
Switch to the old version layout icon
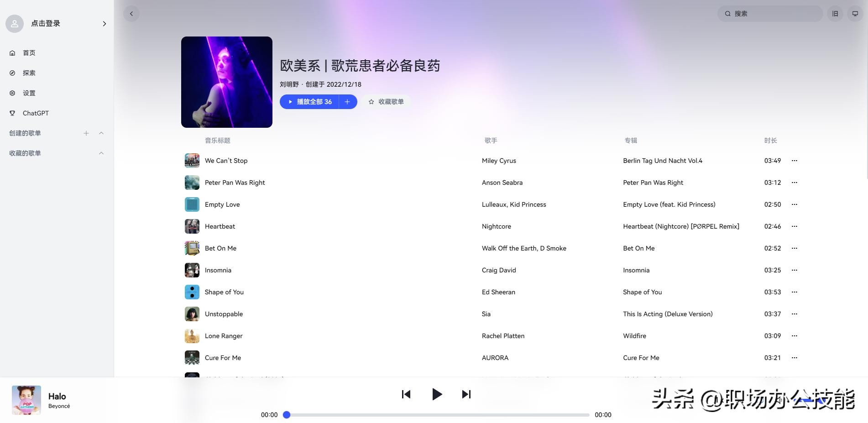(x=835, y=14)
